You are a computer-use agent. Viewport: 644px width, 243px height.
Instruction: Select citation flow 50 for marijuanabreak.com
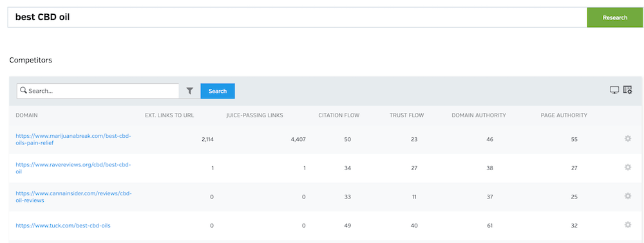348,139
